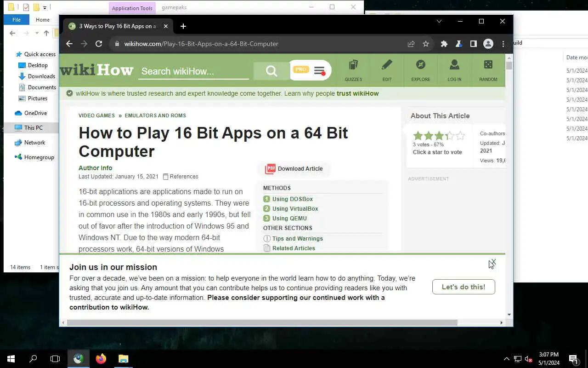Open Chrome side panel icon
This screenshot has height=368, width=588.
tap(474, 44)
